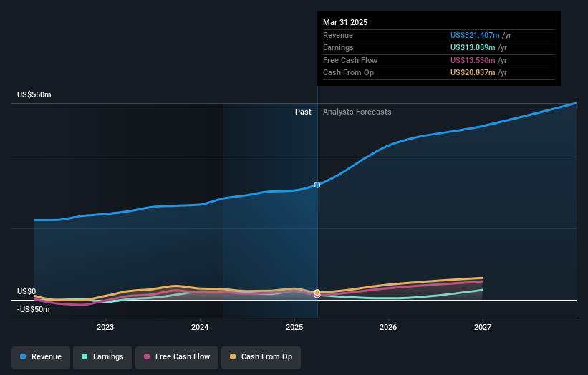588x375 pixels.
Task: Select the orange Cash From Op data point marker
Action: tap(317, 292)
